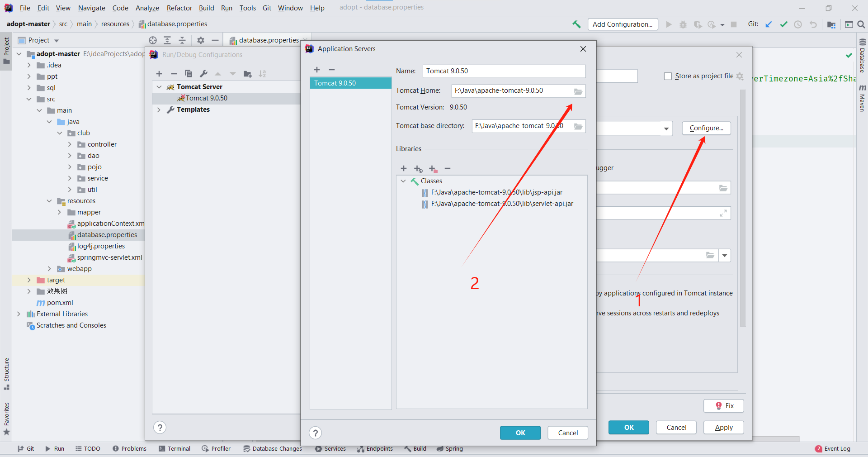Open the Database side tool window
Viewport: 868px width, 457px height.
click(862, 56)
